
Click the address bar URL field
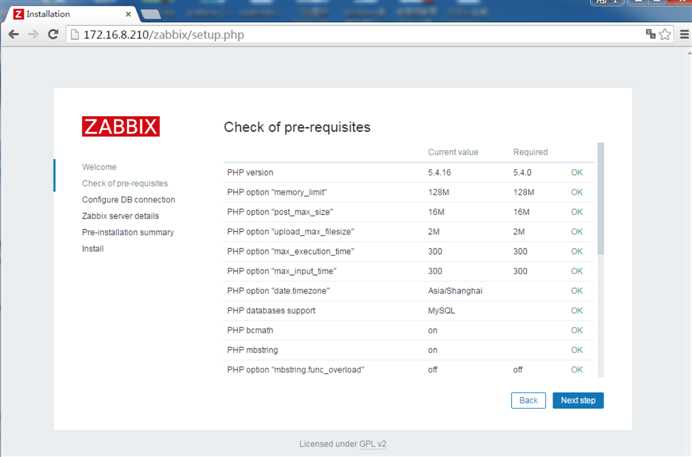point(355,35)
